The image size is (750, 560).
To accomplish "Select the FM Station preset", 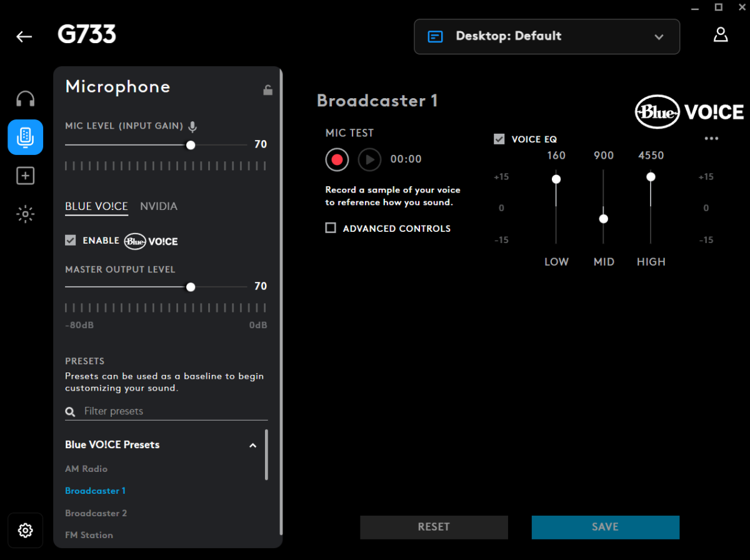I will pyautogui.click(x=89, y=535).
